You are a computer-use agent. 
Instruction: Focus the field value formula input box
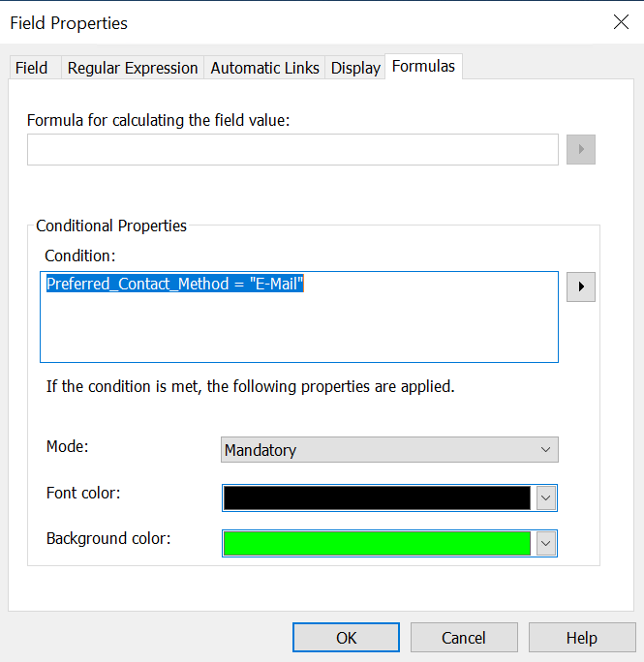(292, 150)
